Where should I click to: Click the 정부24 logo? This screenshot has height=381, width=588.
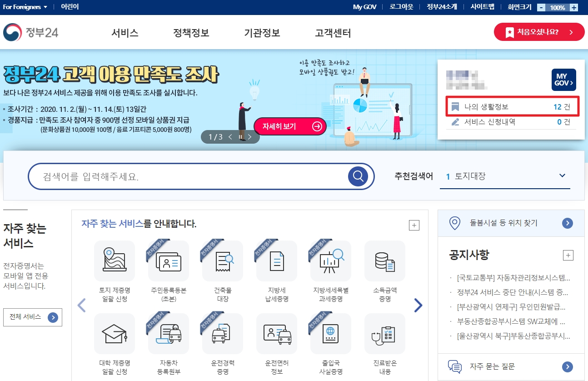31,33
